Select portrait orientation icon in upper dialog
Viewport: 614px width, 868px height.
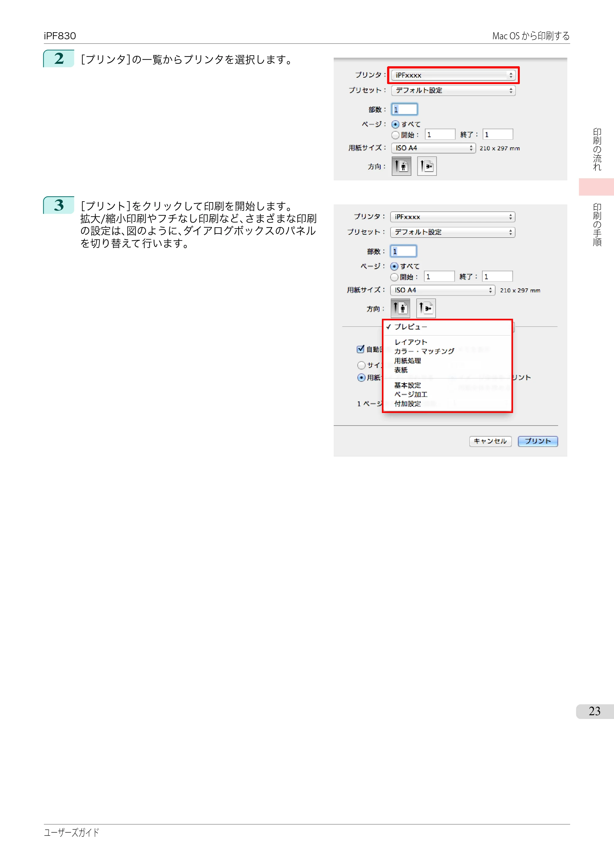pyautogui.click(x=401, y=166)
